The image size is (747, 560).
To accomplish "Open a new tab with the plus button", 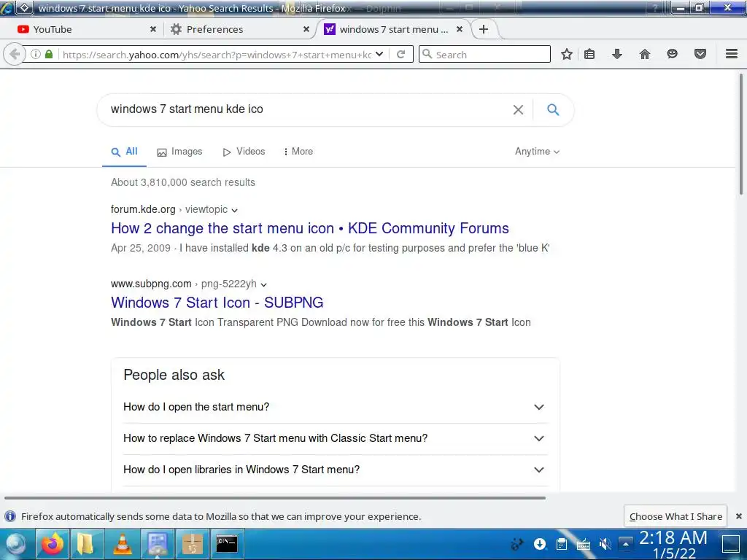I will tap(484, 29).
